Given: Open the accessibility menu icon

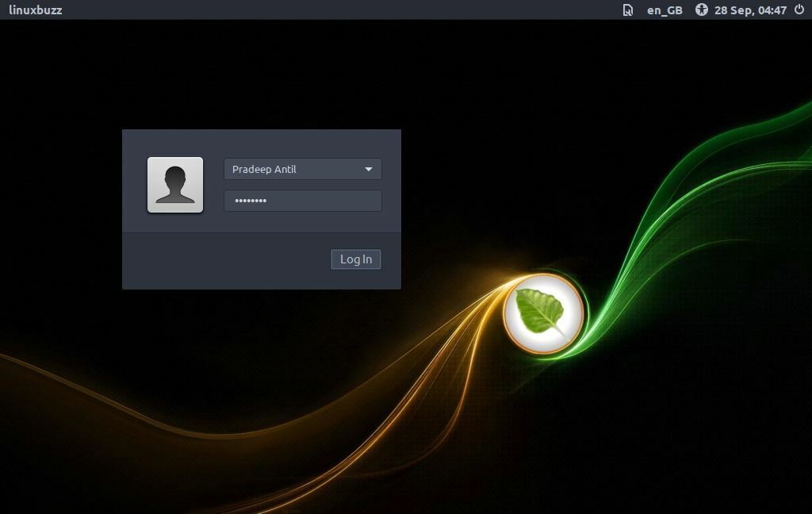Looking at the screenshot, I should coord(701,10).
